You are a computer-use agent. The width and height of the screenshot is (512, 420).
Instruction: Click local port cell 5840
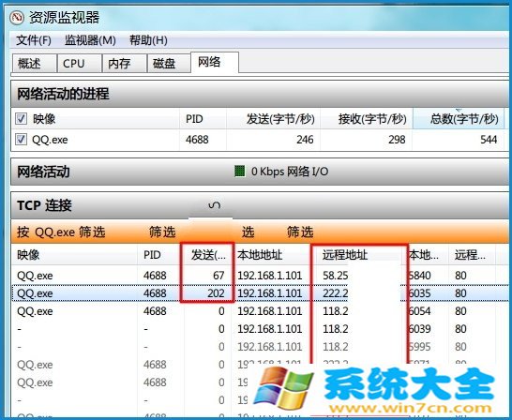pyautogui.click(x=420, y=276)
